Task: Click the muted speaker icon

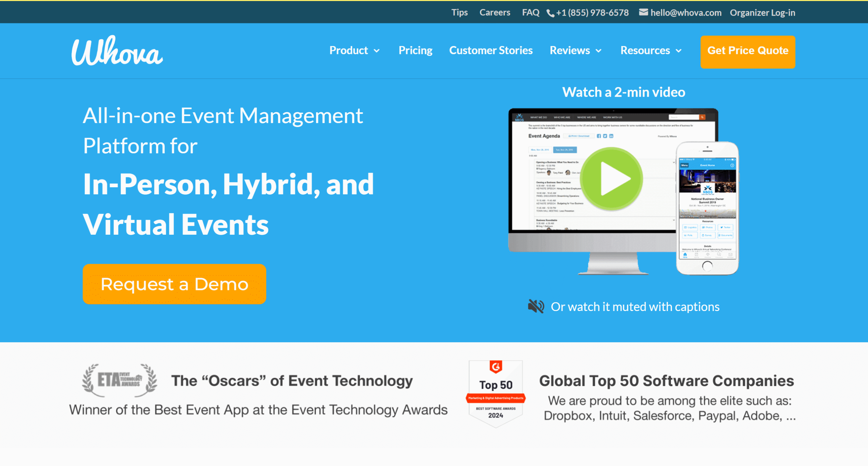Action: coord(536,306)
